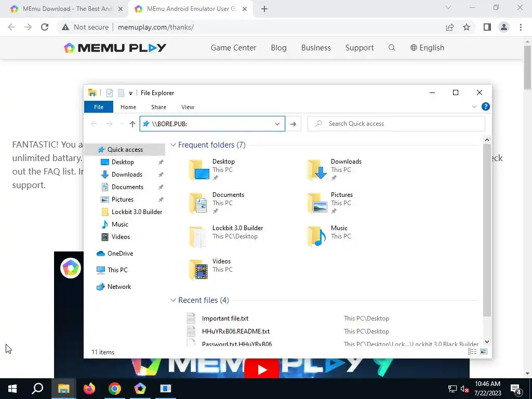This screenshot has width=532, height=399.
Task: Select Desktop in the navigation pane
Action: (x=123, y=162)
